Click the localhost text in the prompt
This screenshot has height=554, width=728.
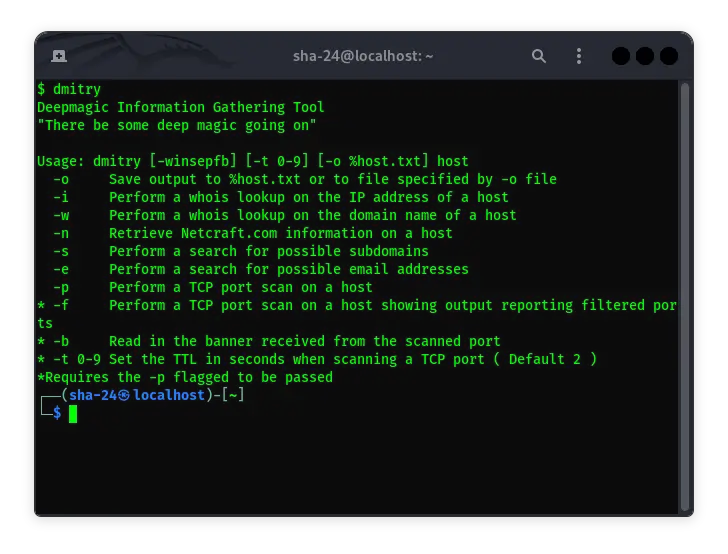pos(168,395)
